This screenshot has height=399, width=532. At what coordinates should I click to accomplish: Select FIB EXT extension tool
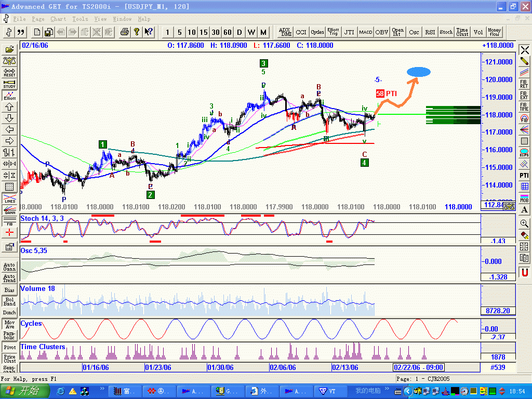click(524, 96)
